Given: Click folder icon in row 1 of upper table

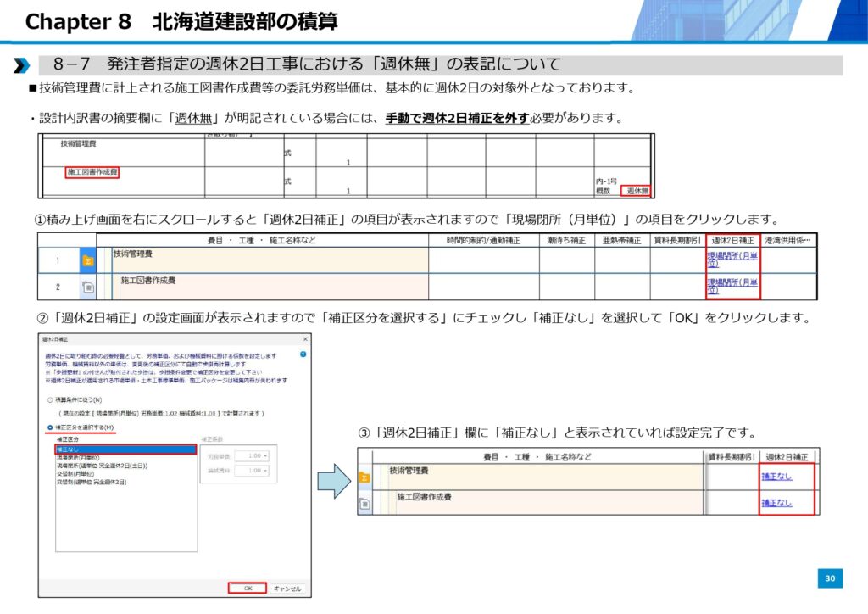Looking at the screenshot, I should point(87,260).
